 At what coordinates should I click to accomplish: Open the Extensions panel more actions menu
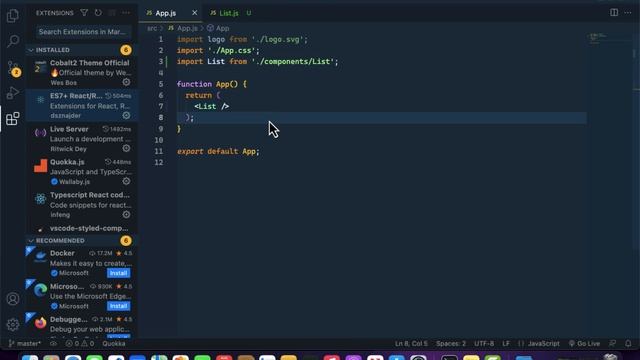126,13
